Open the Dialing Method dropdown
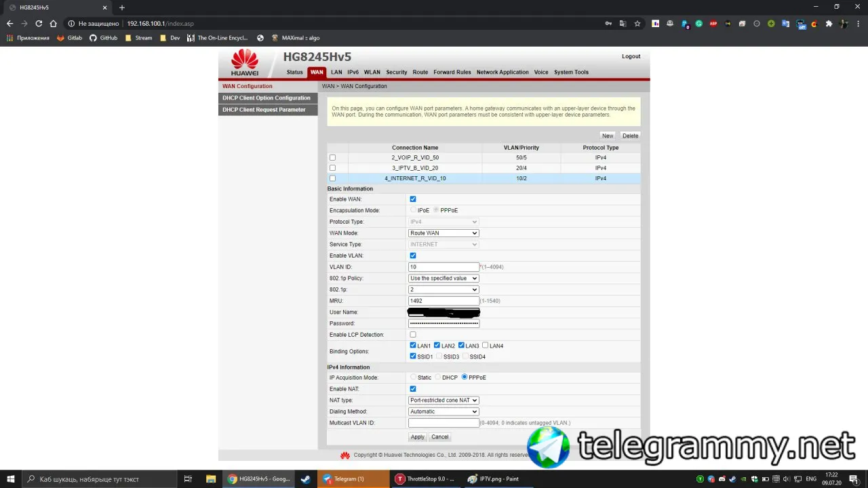This screenshot has width=868, height=488. click(x=443, y=411)
